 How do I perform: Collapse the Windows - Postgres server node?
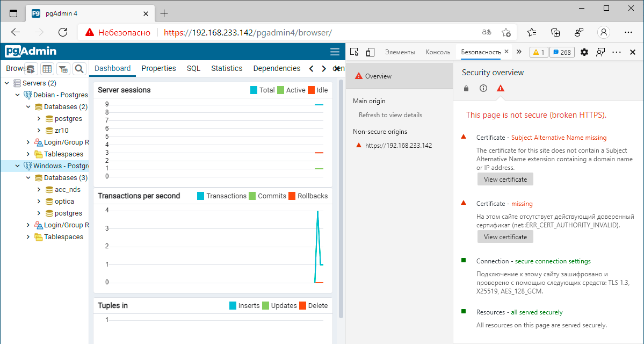[17, 166]
